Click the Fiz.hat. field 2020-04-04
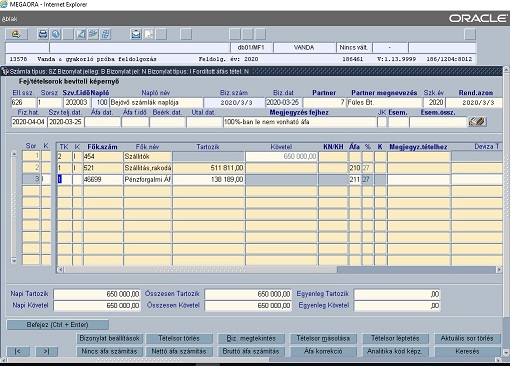This screenshot has width=510, height=366. [x=29, y=122]
